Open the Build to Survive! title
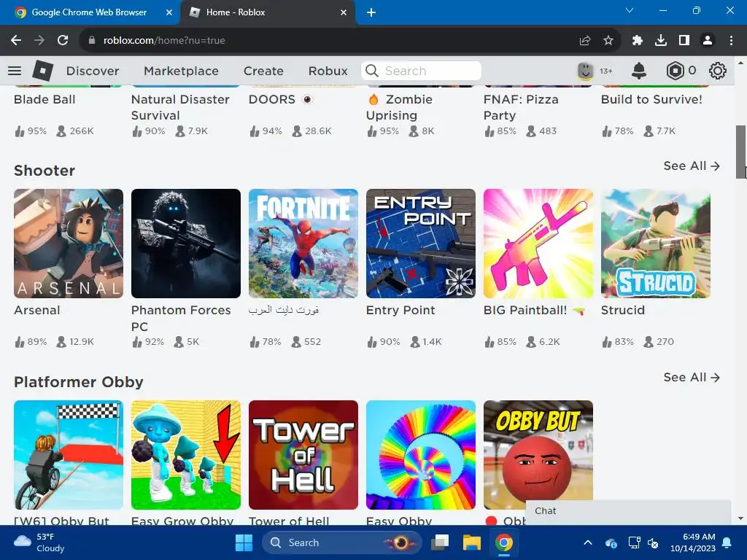Viewport: 747px width, 560px height. [x=651, y=99]
